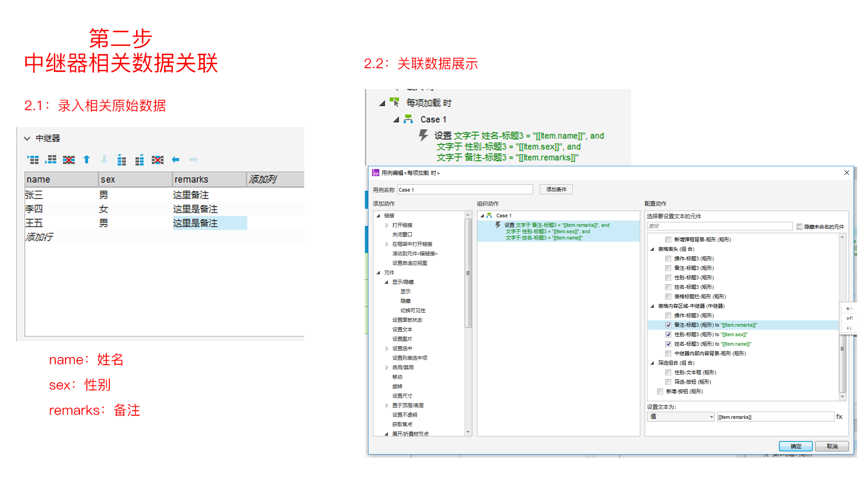Check 表格标题栏-矩形 checkbox
Image resolution: width=868 pixels, height=488 pixels.
coord(668,296)
